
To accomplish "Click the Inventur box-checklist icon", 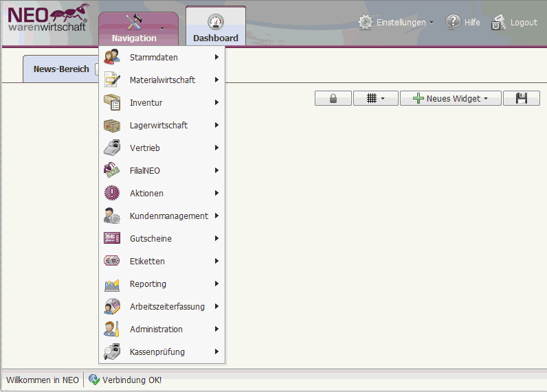I will pyautogui.click(x=112, y=102).
